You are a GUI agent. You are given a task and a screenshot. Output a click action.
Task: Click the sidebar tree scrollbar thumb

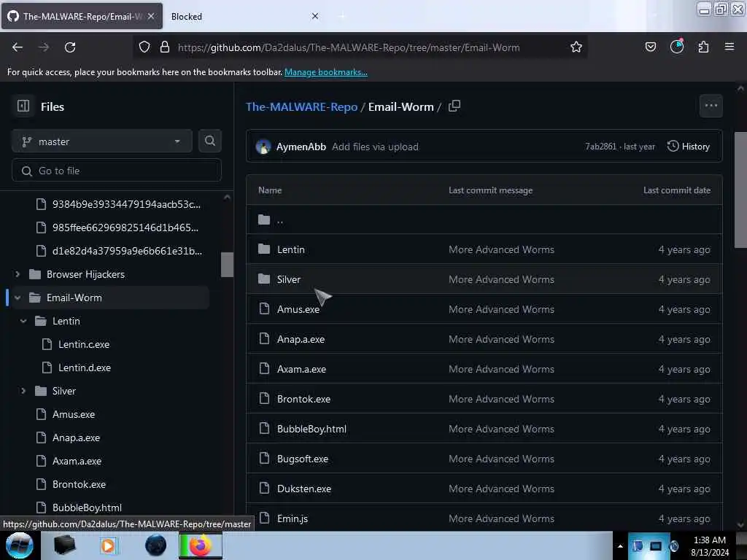(228, 264)
